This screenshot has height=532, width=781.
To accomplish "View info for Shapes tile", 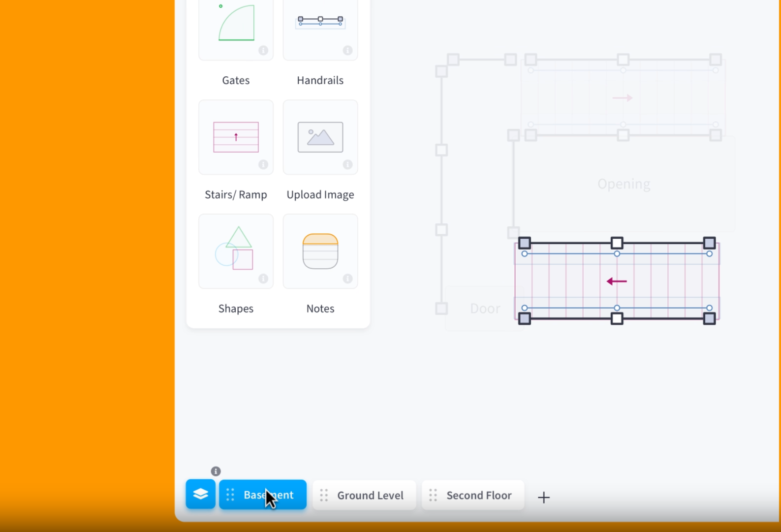I will coord(263,279).
